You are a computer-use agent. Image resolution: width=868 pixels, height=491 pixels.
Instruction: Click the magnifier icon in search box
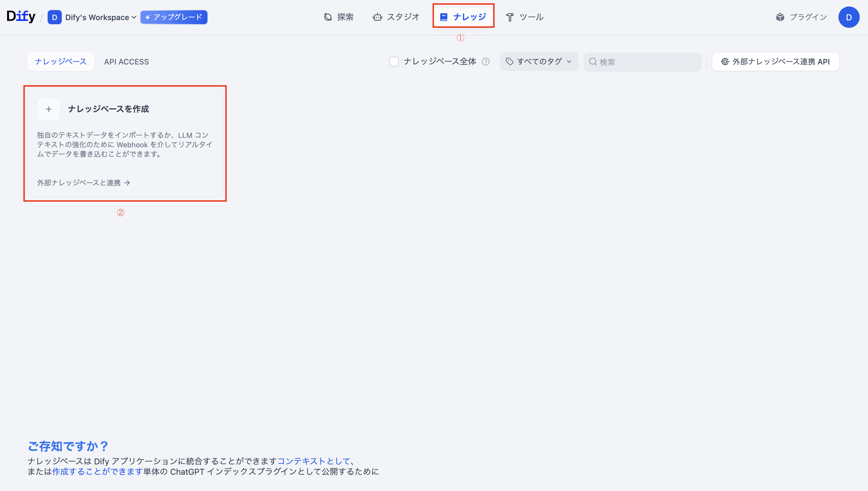(593, 62)
